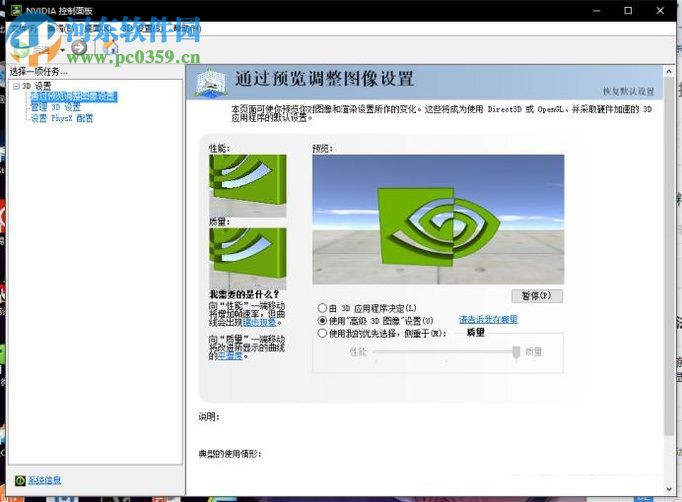
Task: Click the performance-quality slider handle
Action: tap(516, 352)
